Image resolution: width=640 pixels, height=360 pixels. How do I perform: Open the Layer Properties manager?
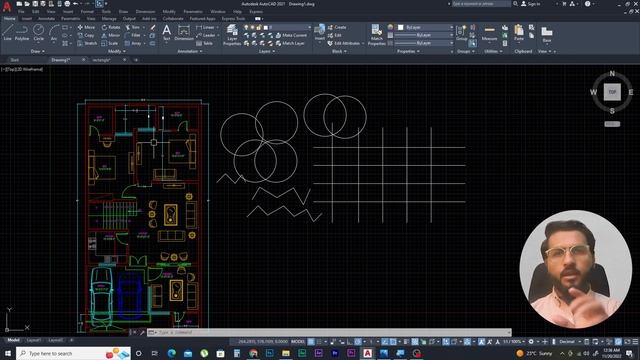click(x=232, y=34)
